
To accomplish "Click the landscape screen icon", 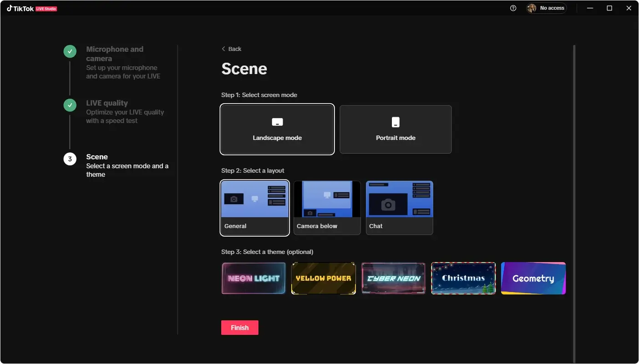I will (x=277, y=121).
